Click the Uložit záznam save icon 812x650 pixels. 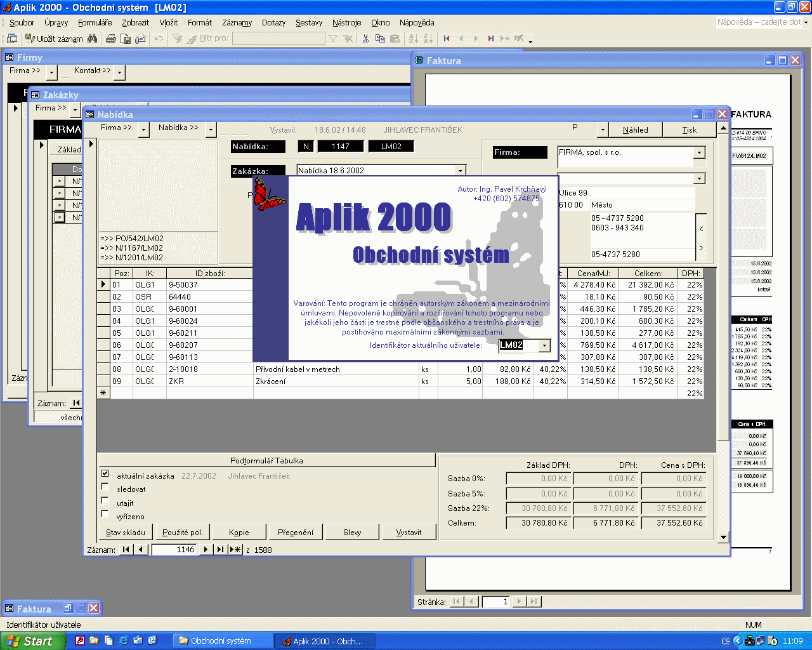pos(30,39)
